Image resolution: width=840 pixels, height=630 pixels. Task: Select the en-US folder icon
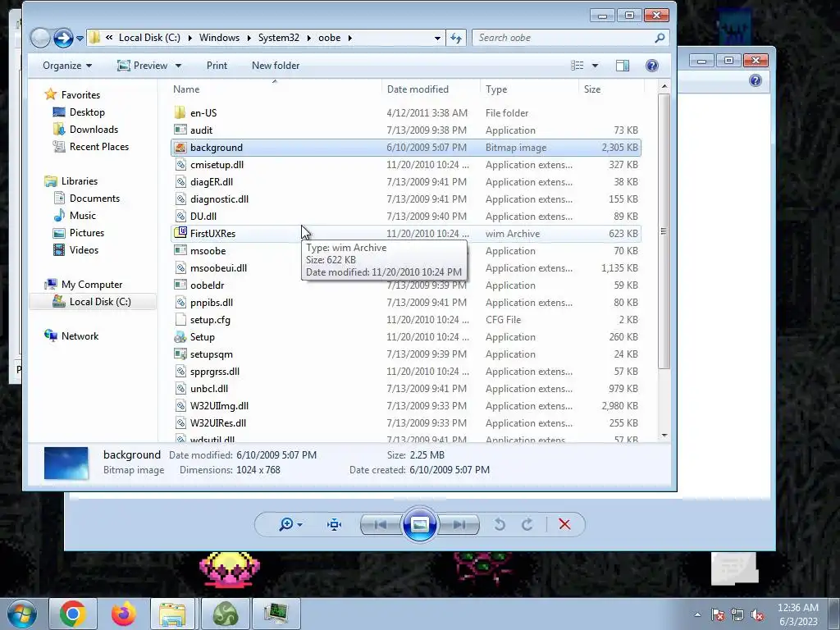(180, 113)
